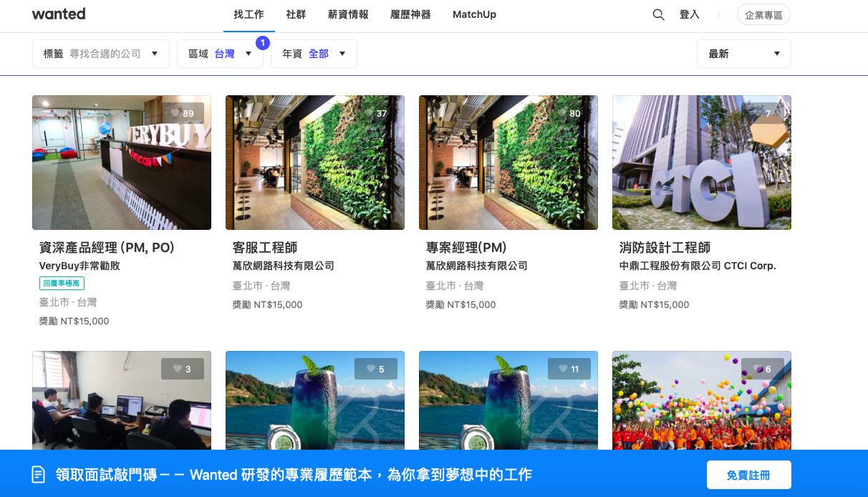Select 薪資情報 in the top navigation
The width and height of the screenshot is (868, 497).
pos(348,14)
